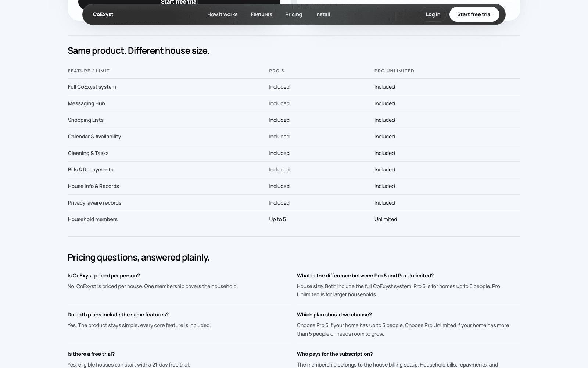The width and height of the screenshot is (588, 368).
Task: Select the Messaging Hub row label
Action: (x=86, y=103)
